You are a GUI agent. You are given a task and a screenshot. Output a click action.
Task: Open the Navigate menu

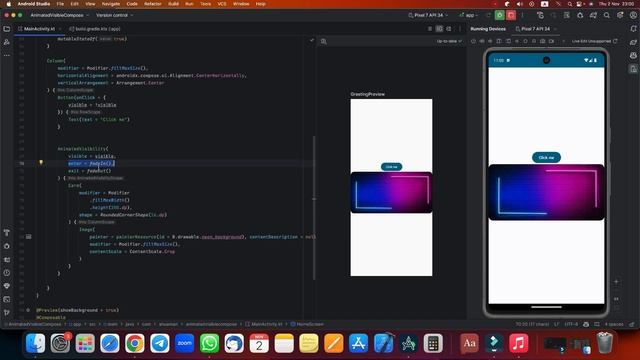pos(111,4)
